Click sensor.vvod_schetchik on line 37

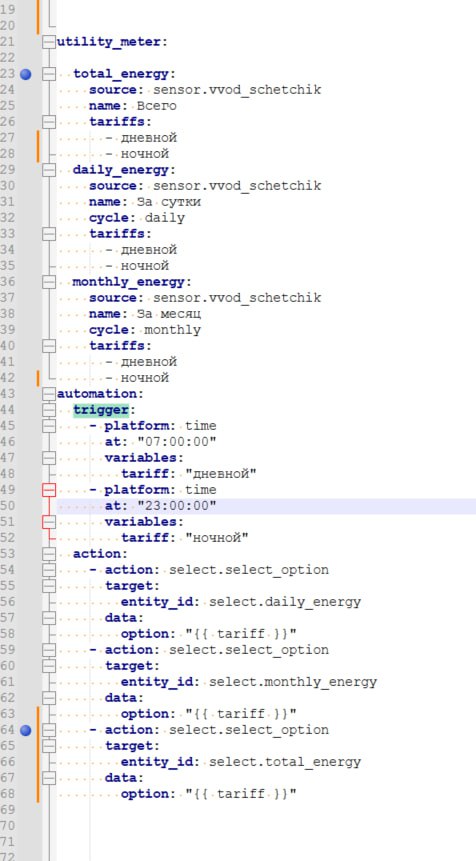coord(237,299)
